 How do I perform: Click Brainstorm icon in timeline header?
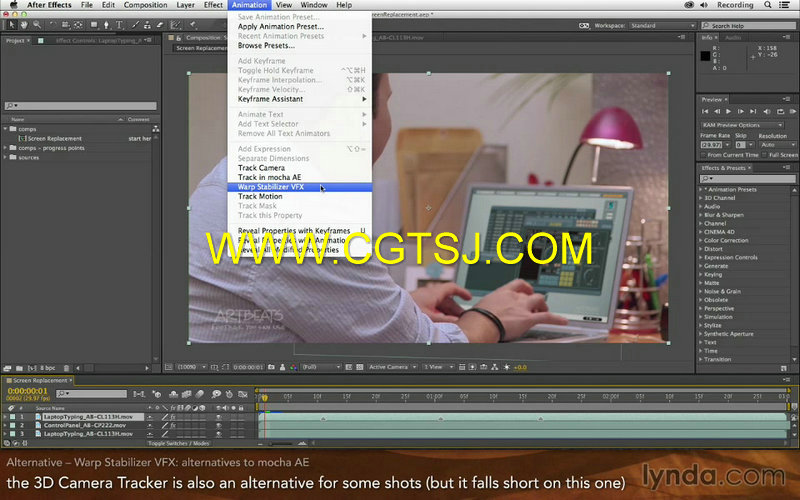click(x=216, y=394)
